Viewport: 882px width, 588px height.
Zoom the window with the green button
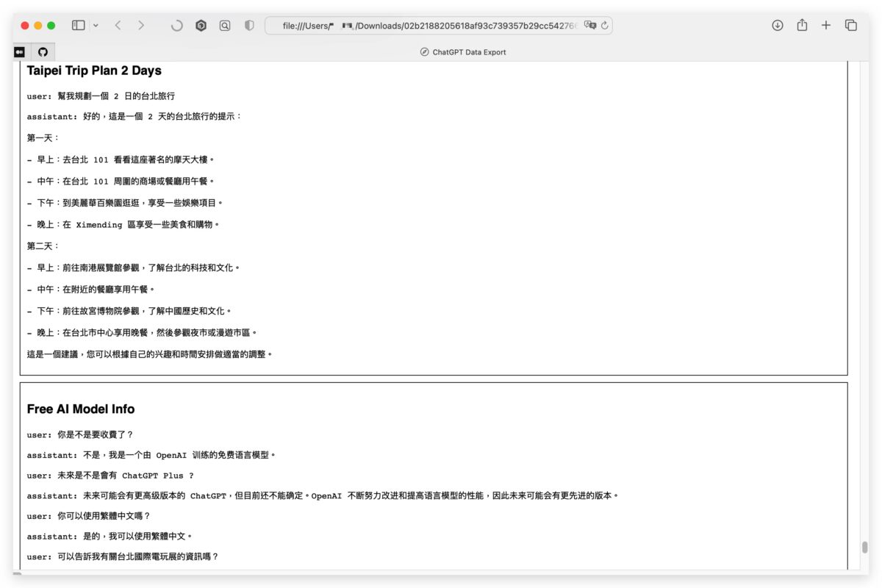click(51, 25)
